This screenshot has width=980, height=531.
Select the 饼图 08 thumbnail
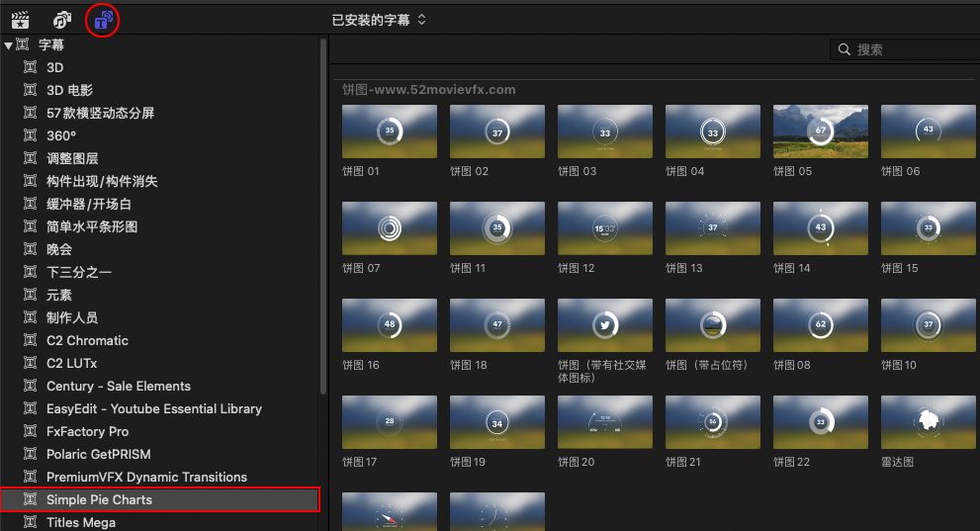pos(821,325)
